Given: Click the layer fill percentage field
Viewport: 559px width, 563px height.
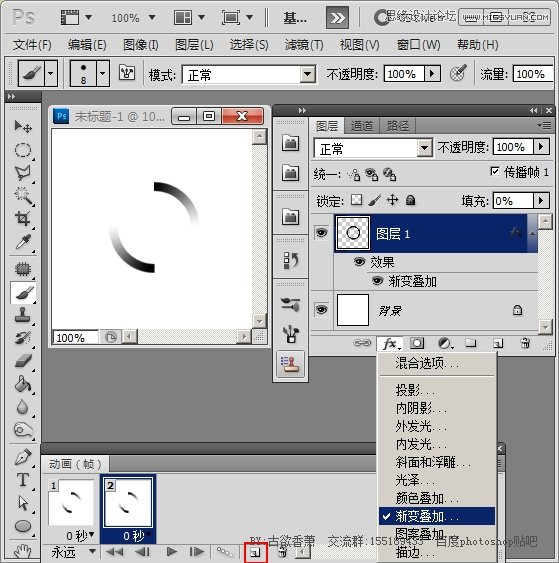Looking at the screenshot, I should pyautogui.click(x=513, y=200).
